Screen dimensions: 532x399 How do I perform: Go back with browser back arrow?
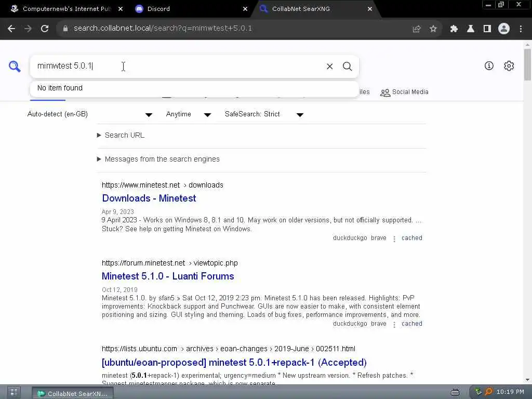(11, 29)
